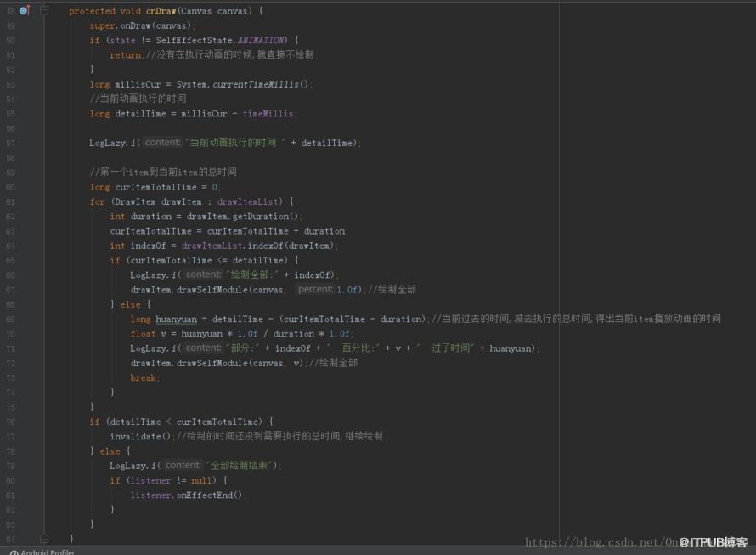The width and height of the screenshot is (756, 555).
Task: Click drawItemList in the for loop header
Action: (247, 201)
